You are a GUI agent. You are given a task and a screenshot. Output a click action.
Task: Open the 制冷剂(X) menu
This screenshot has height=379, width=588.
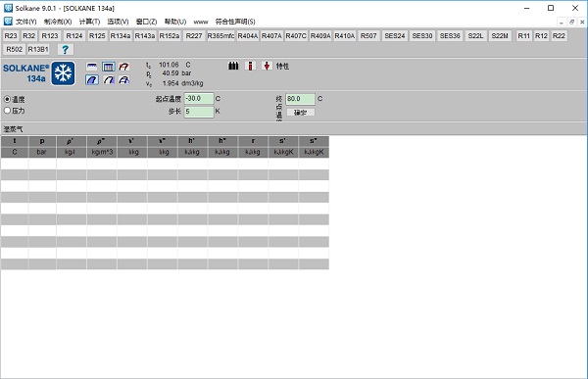[x=58, y=22]
